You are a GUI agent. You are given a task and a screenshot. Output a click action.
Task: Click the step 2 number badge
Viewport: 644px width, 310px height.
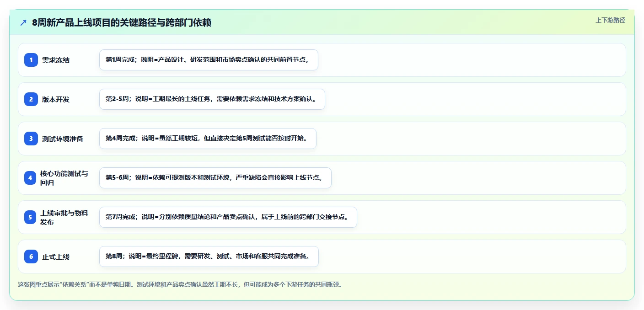tap(31, 99)
